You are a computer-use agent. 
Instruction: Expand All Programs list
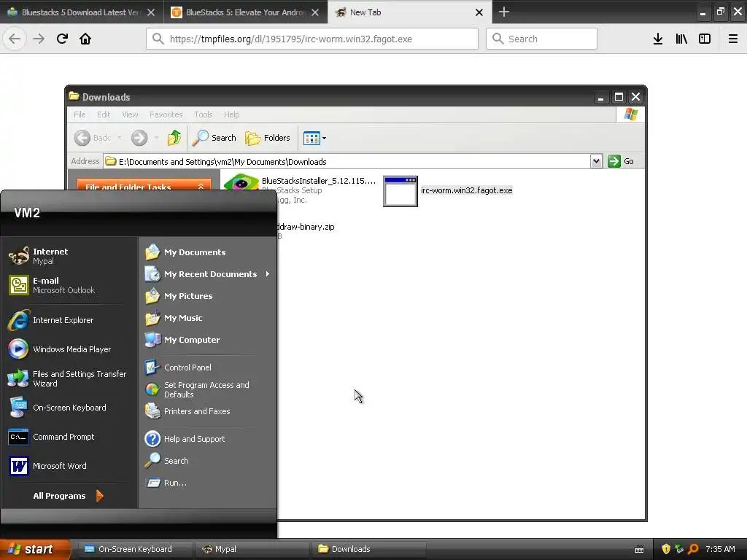pos(68,496)
